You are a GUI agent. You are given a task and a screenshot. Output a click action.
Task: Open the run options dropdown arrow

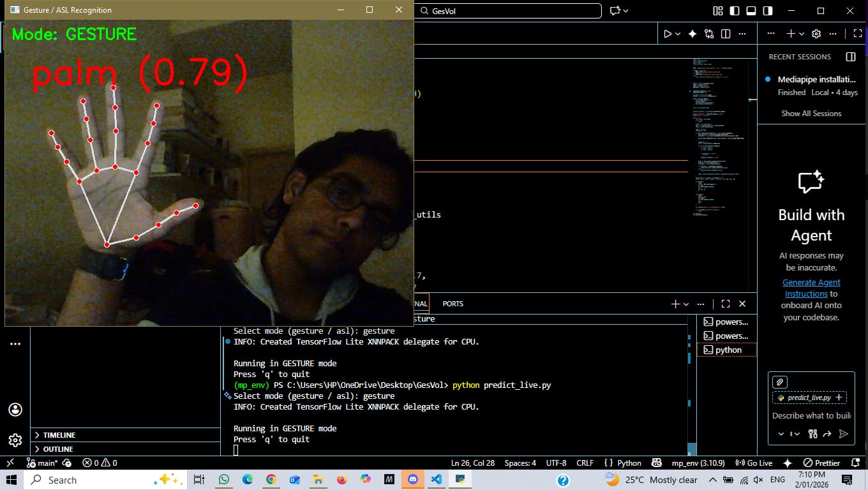(678, 34)
